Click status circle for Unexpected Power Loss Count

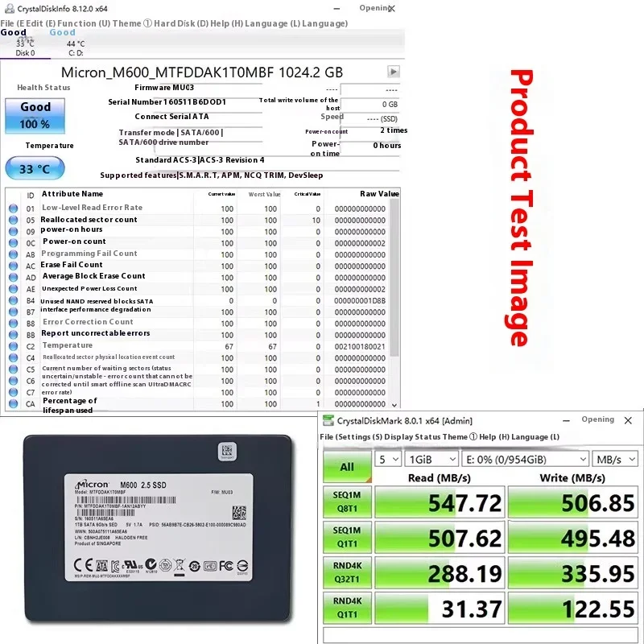click(x=13, y=289)
